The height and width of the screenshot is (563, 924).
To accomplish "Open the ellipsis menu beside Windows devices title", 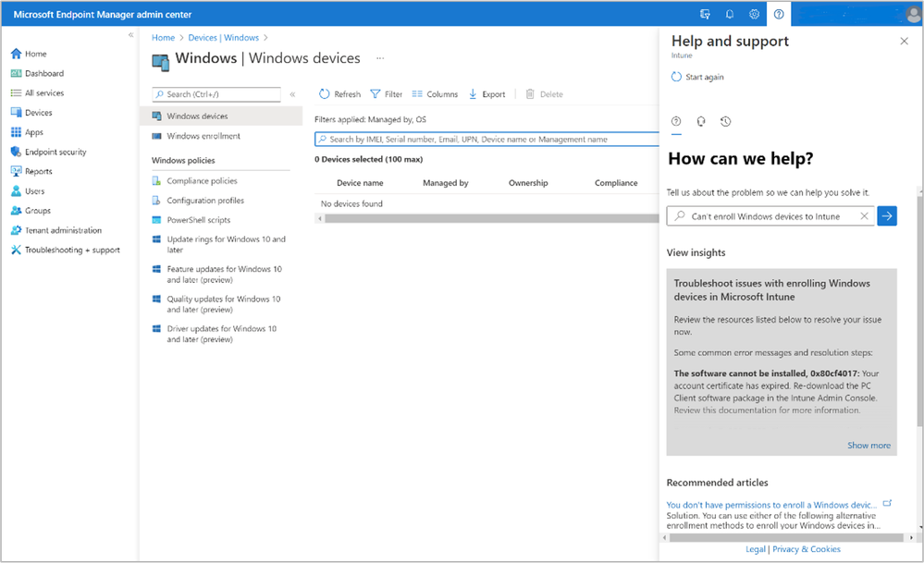I will [x=380, y=58].
